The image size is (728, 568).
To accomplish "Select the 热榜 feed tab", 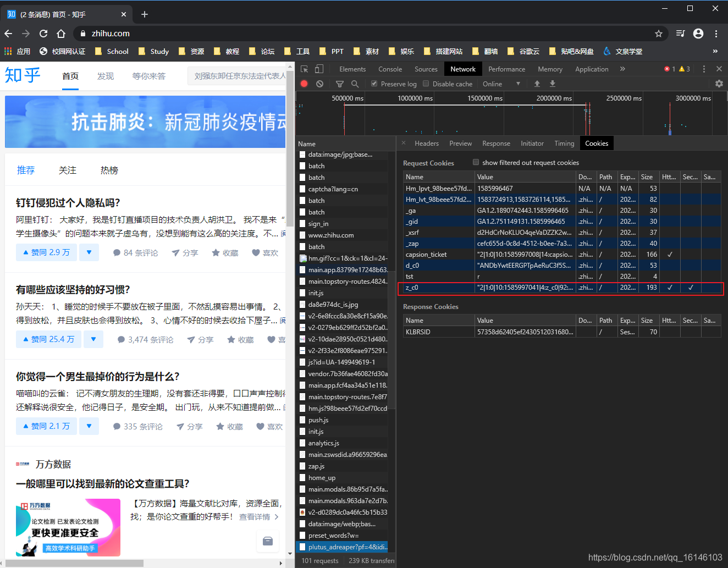I will point(109,170).
